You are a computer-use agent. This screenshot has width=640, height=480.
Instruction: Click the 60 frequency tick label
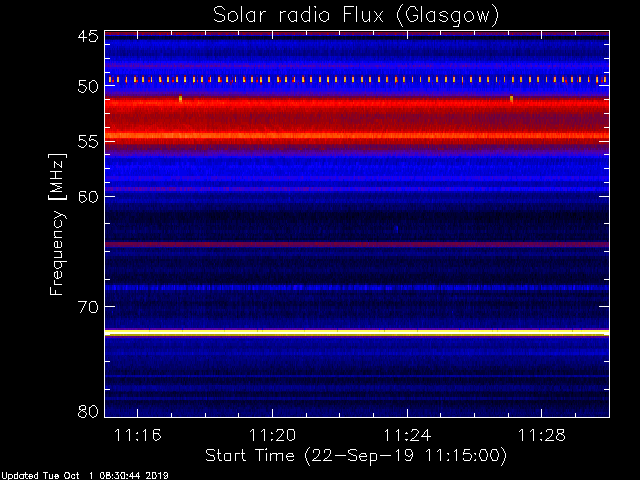coord(88,197)
